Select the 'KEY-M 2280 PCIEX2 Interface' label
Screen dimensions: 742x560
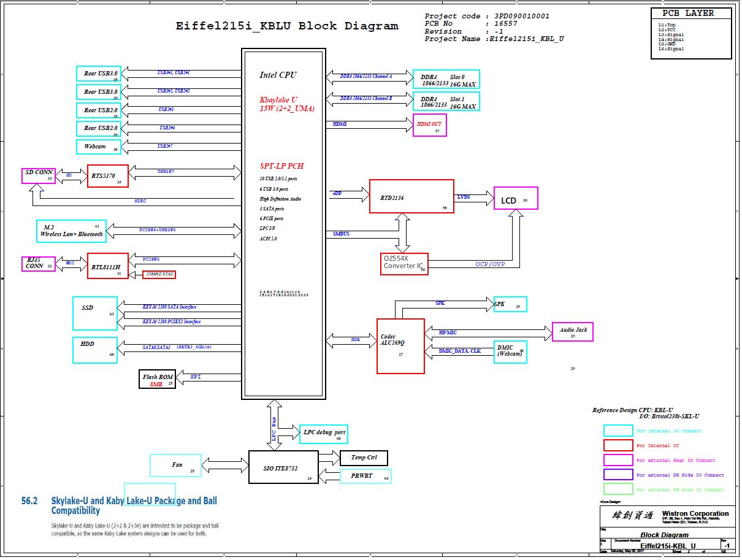pos(172,321)
